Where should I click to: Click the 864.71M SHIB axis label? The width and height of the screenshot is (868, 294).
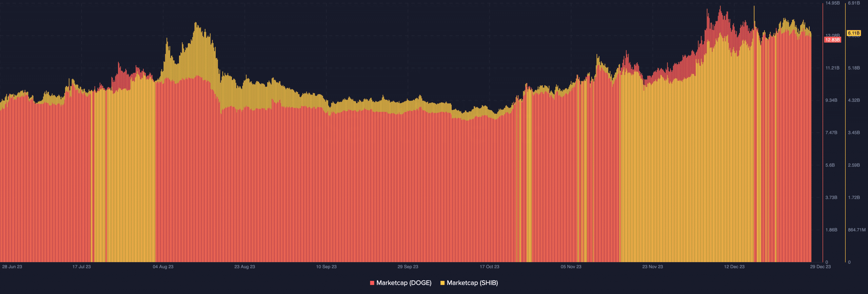[857, 230]
